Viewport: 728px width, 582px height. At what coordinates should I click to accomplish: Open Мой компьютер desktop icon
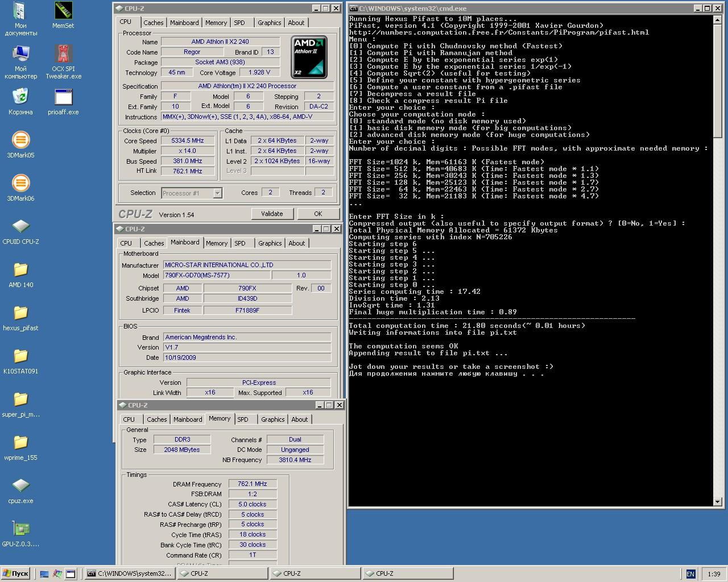pyautogui.click(x=20, y=62)
